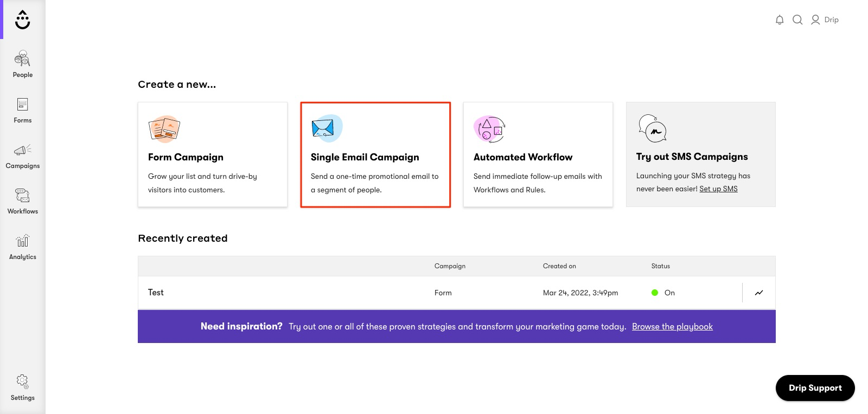
Task: Choose the Automated Workflow card
Action: point(538,154)
